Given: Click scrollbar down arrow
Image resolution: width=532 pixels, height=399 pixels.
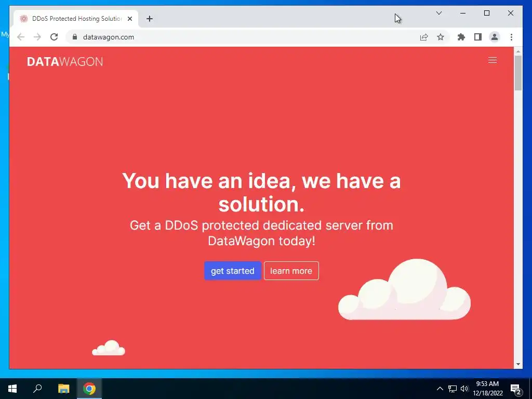Looking at the screenshot, I should pyautogui.click(x=518, y=364).
